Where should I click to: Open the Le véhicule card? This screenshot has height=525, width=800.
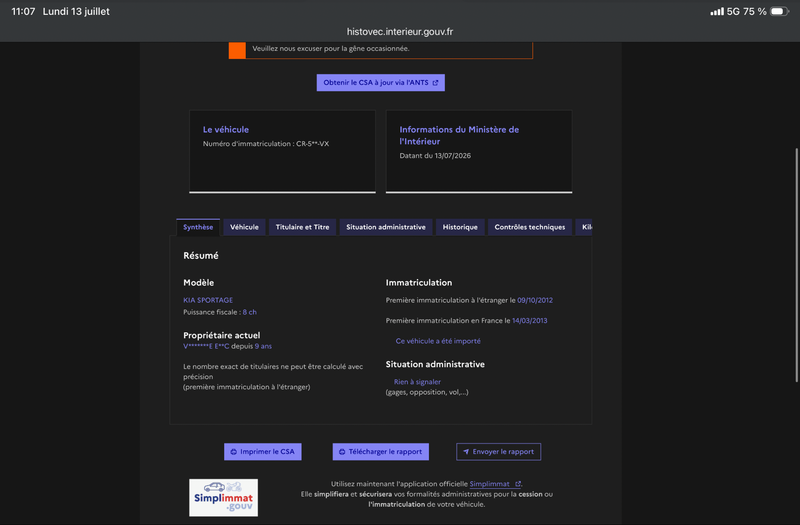point(282,152)
